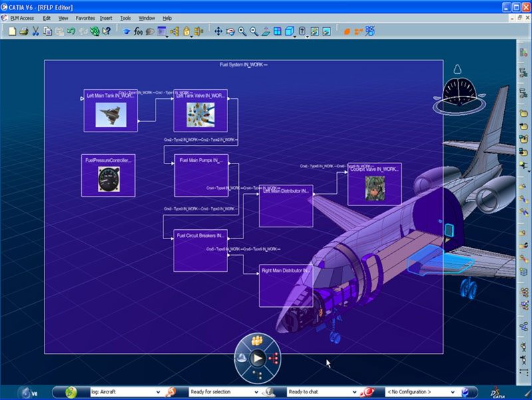
Task: Select the FuelPressureController block
Action: pyautogui.click(x=108, y=175)
